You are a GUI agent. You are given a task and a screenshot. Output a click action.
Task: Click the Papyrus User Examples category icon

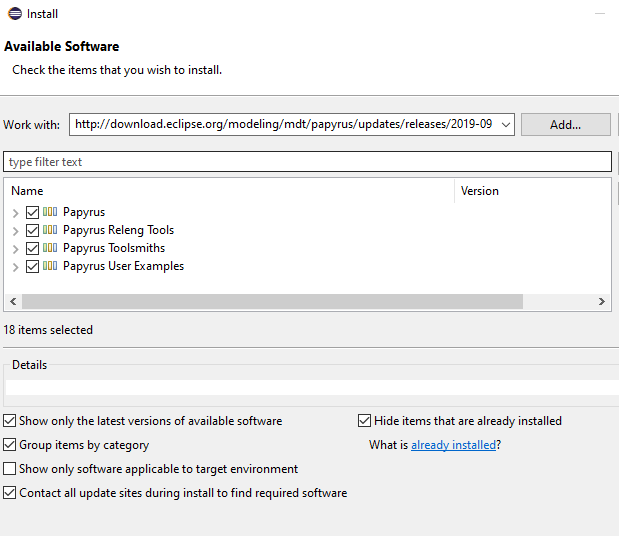[x=50, y=266]
